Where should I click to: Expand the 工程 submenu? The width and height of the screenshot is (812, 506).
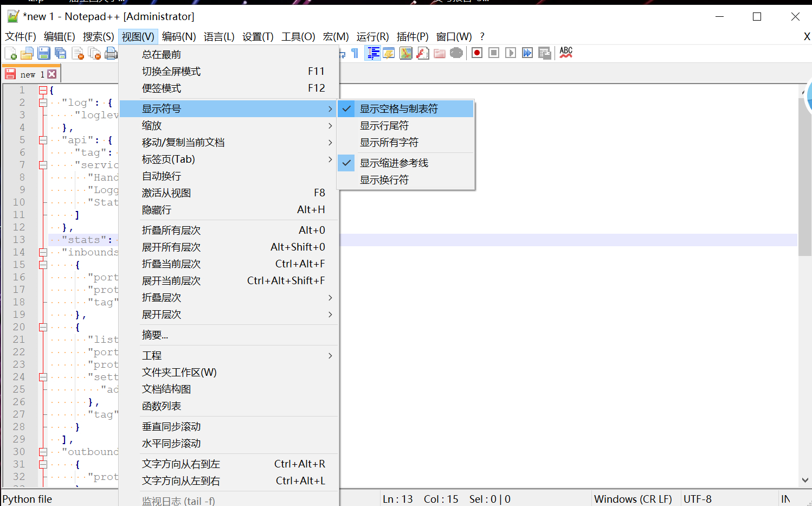[229, 355]
